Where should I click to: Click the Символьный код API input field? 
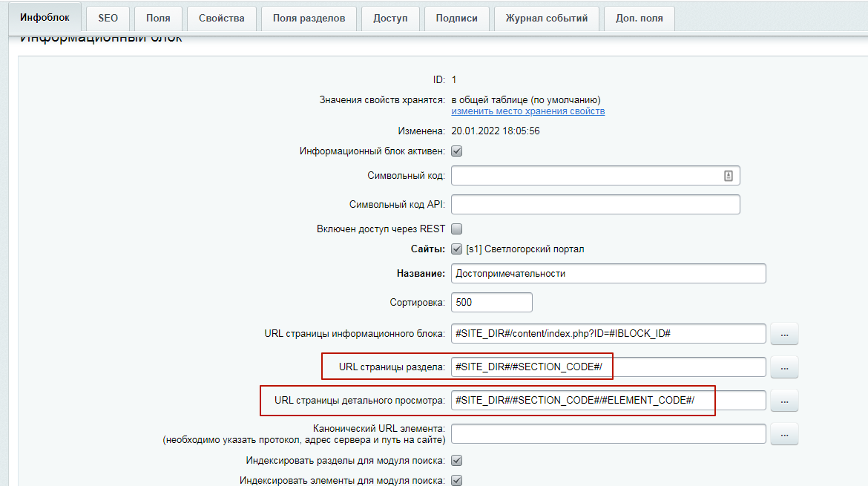(x=595, y=205)
